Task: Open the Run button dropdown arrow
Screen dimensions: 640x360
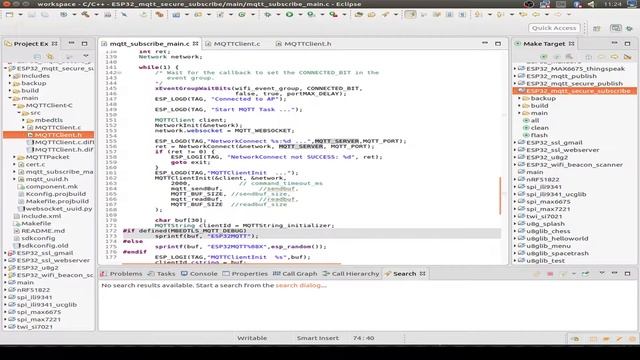Action: (300, 14)
